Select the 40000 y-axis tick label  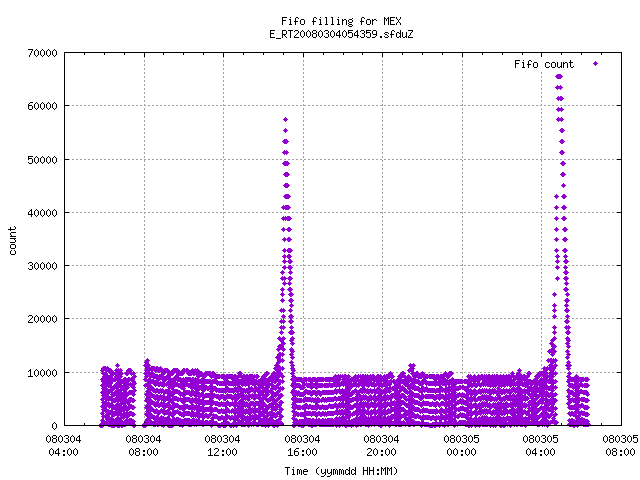pyautogui.click(x=42, y=213)
